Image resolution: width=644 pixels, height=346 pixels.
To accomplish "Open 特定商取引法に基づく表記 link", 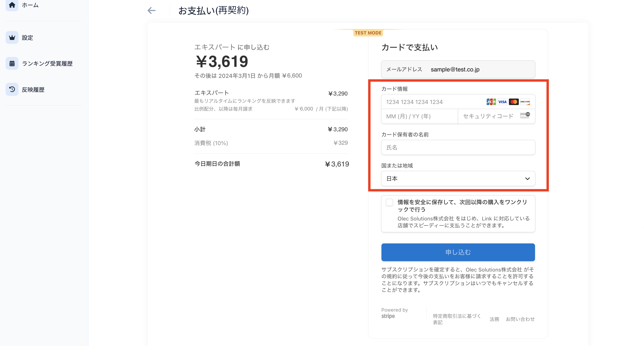I will pos(457,319).
